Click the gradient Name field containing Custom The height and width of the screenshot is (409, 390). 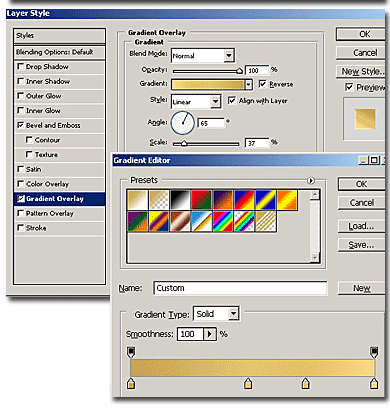click(240, 288)
